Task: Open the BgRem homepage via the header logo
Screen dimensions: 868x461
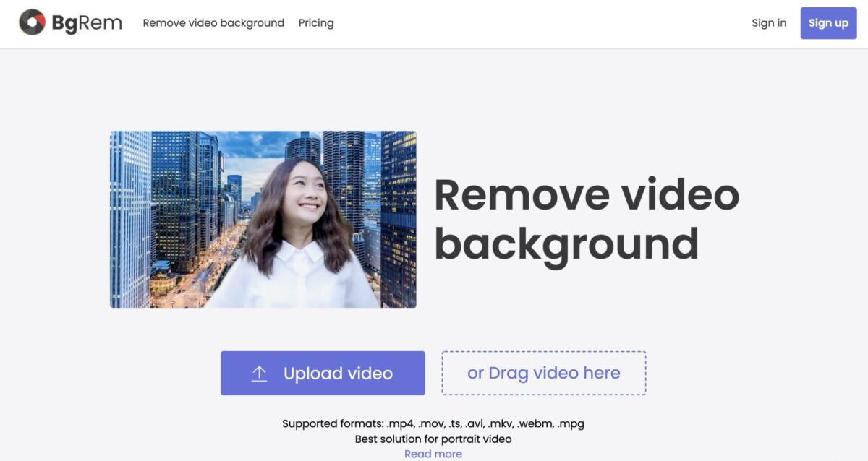Action: click(x=70, y=22)
